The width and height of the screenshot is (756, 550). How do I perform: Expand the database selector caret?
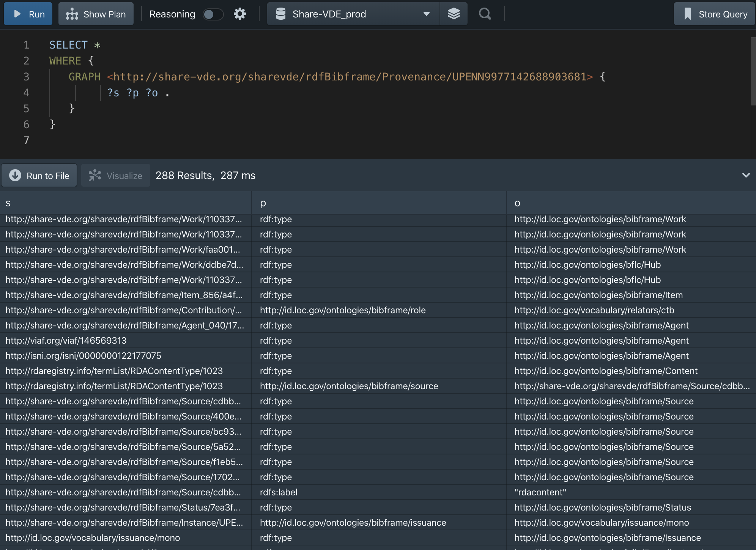point(426,14)
